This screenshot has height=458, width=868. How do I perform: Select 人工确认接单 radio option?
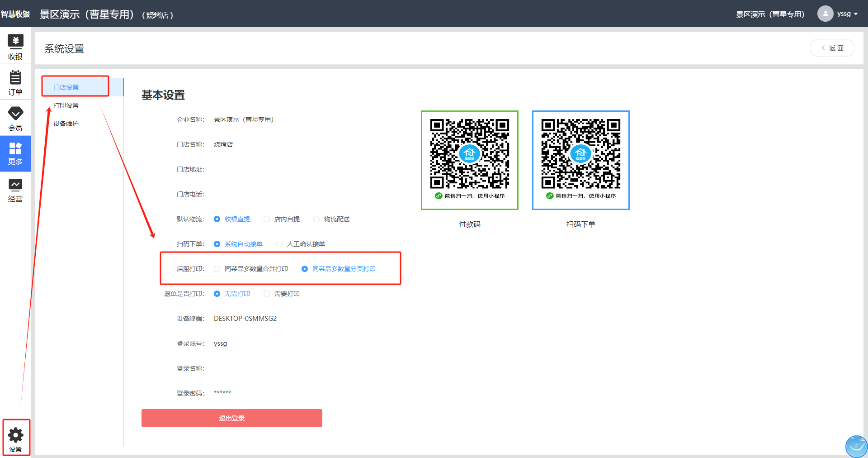click(280, 244)
